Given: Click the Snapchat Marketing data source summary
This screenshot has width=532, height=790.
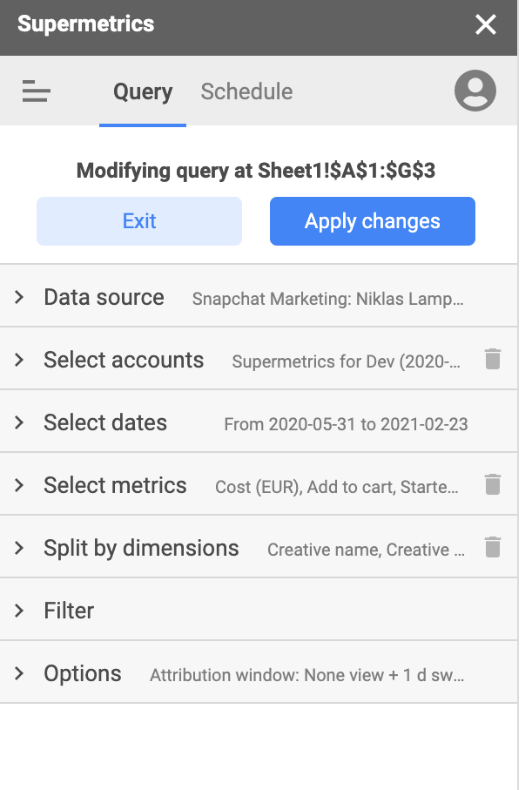Looking at the screenshot, I should pyautogui.click(x=327, y=299).
